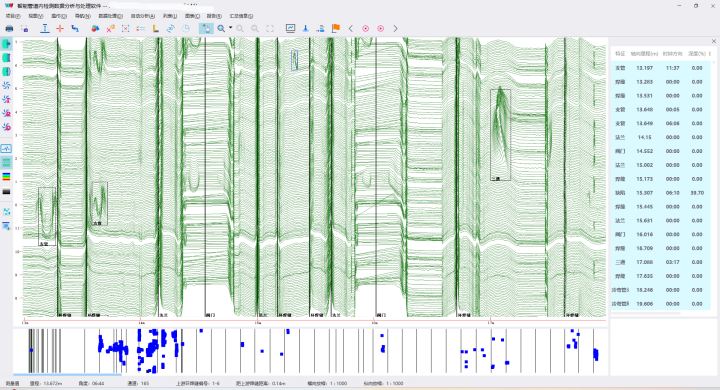Click the 14m marker on the distance axis
720x390 pixels.
coord(141,322)
